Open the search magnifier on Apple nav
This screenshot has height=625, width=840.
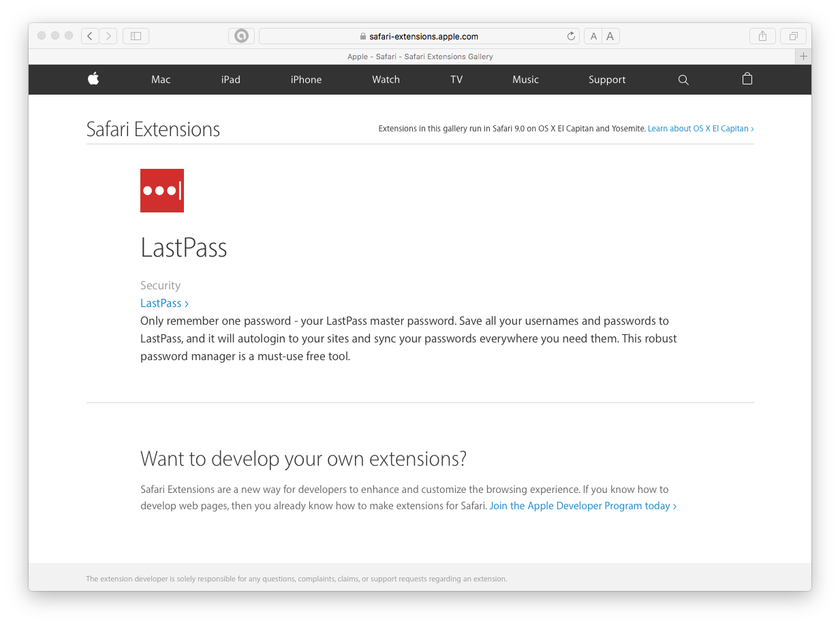point(683,80)
